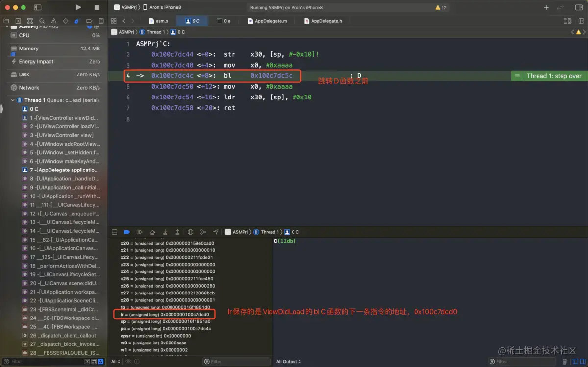The width and height of the screenshot is (588, 367).
Task: Click the warnings count badge 17
Action: [441, 8]
